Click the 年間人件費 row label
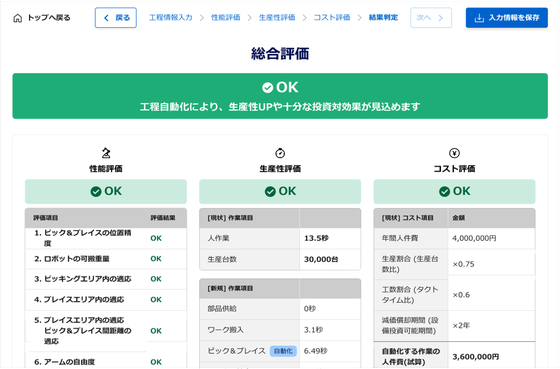This screenshot has width=560, height=369. [400, 238]
